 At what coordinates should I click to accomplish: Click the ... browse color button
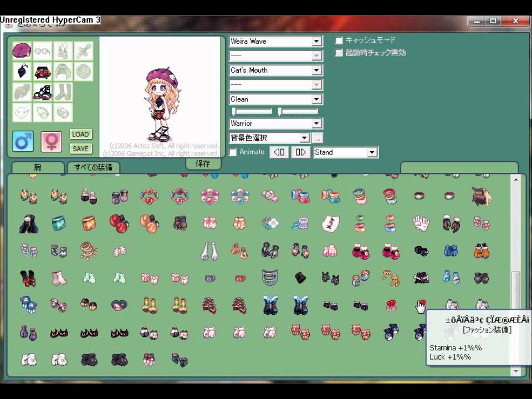point(318,138)
